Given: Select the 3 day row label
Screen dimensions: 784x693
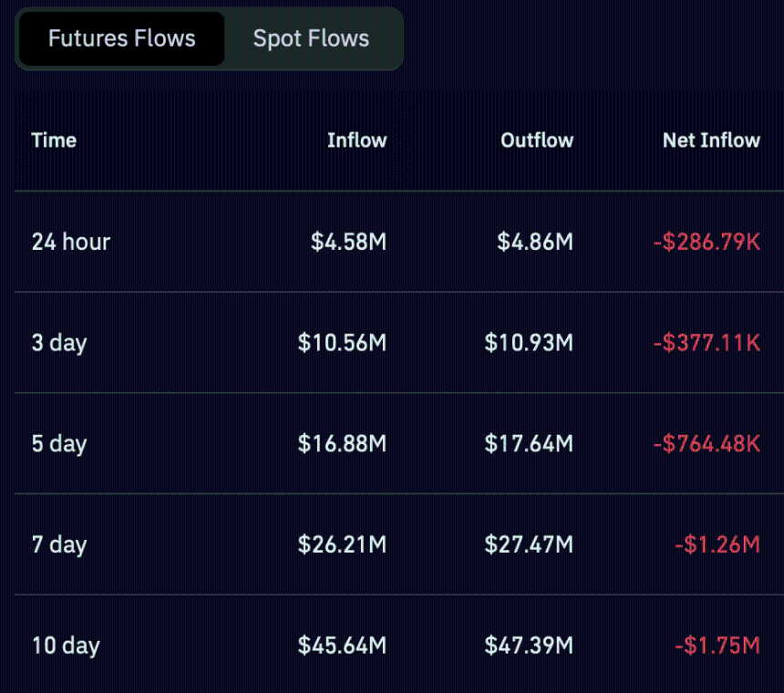Looking at the screenshot, I should 59,344.
